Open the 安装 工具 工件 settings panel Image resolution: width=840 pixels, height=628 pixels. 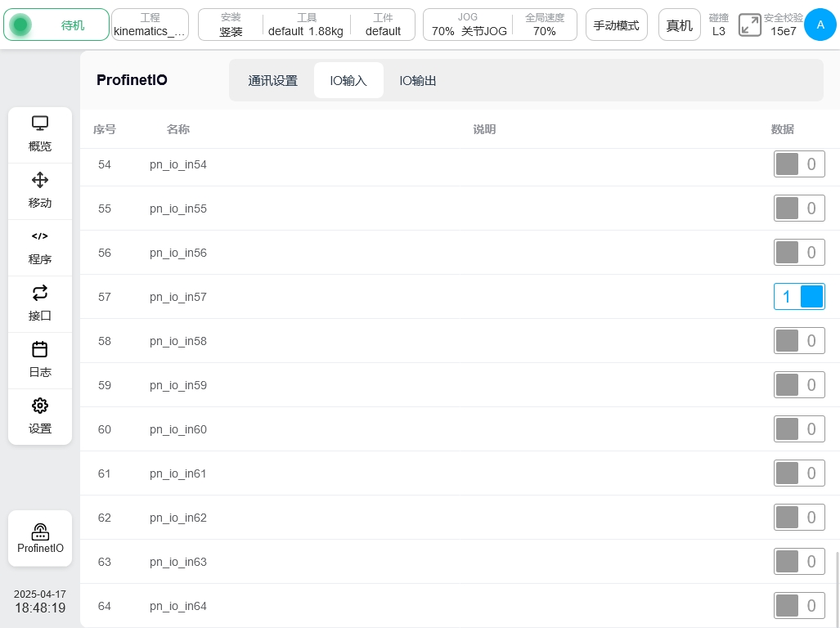[x=306, y=25]
